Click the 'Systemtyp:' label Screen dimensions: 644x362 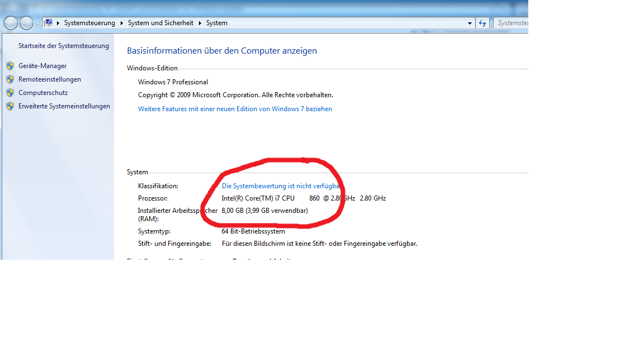coord(154,231)
